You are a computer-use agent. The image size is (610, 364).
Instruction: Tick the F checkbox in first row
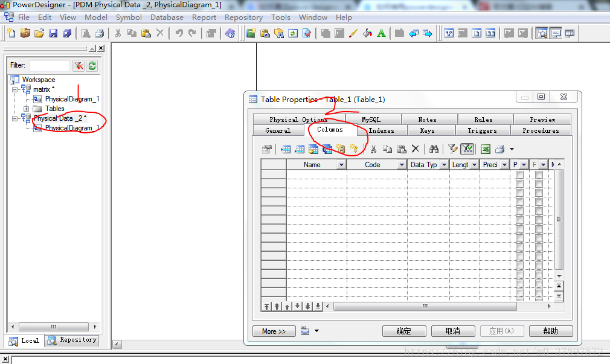click(x=539, y=174)
